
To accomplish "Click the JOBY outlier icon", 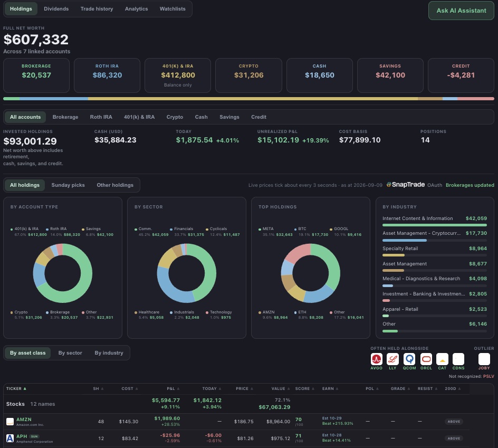I will tap(484, 359).
